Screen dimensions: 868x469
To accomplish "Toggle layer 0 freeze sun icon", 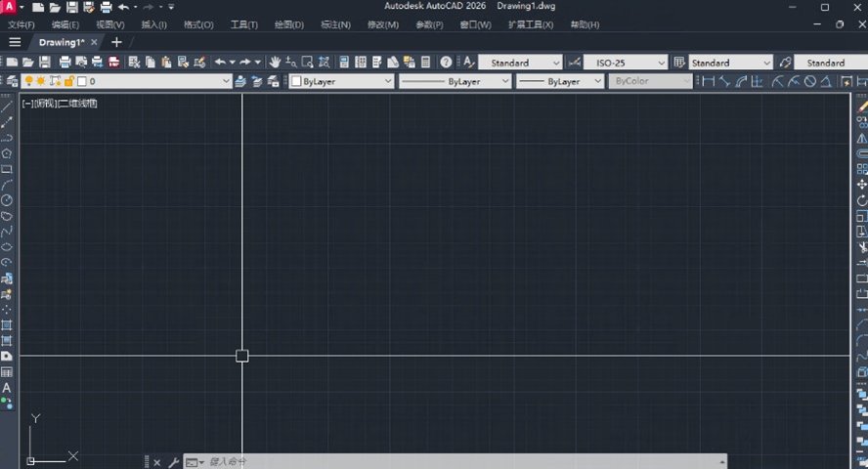I will 41,81.
